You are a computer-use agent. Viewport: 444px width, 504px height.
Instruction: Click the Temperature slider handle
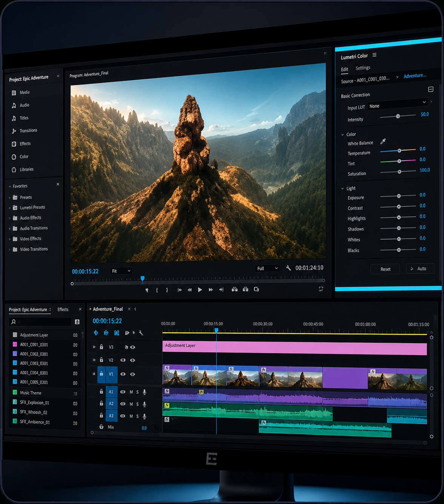click(399, 151)
